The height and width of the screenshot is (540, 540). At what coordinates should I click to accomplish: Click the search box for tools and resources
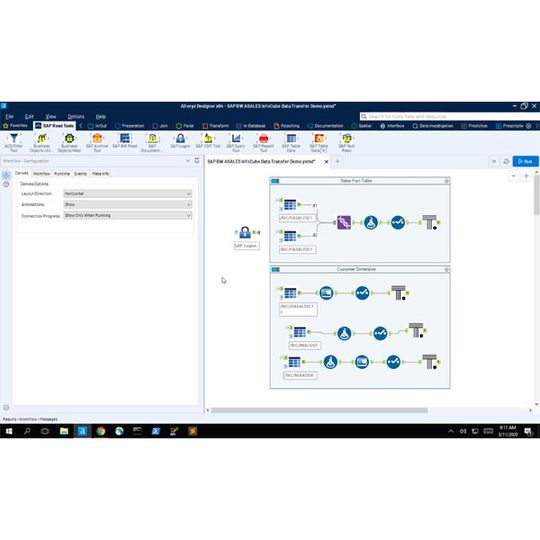tap(449, 116)
